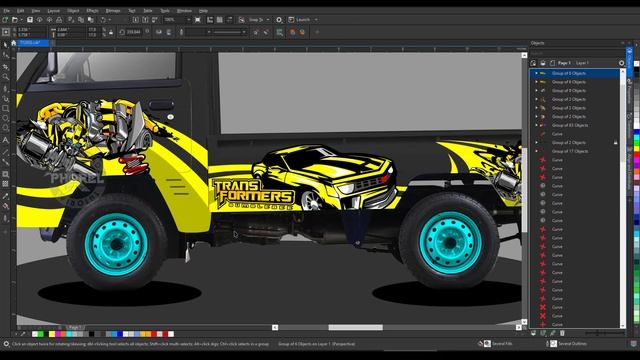
Task: Click the New document icon
Action: click(x=5, y=20)
